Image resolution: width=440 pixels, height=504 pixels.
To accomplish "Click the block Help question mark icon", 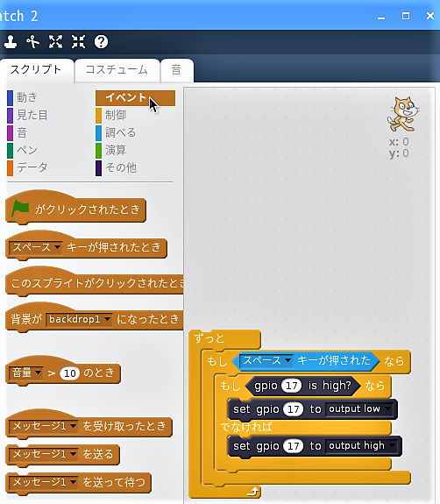I will point(101,42).
